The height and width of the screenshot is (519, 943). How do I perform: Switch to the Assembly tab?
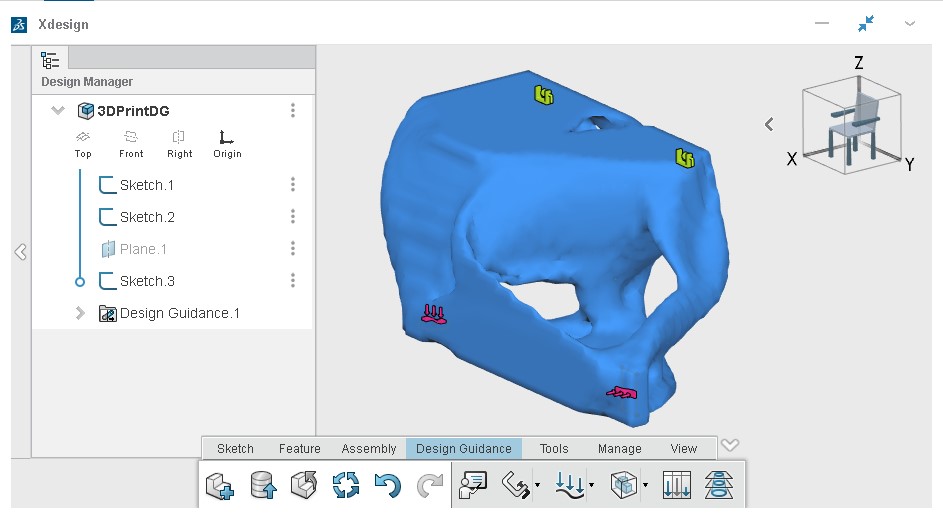[369, 449]
